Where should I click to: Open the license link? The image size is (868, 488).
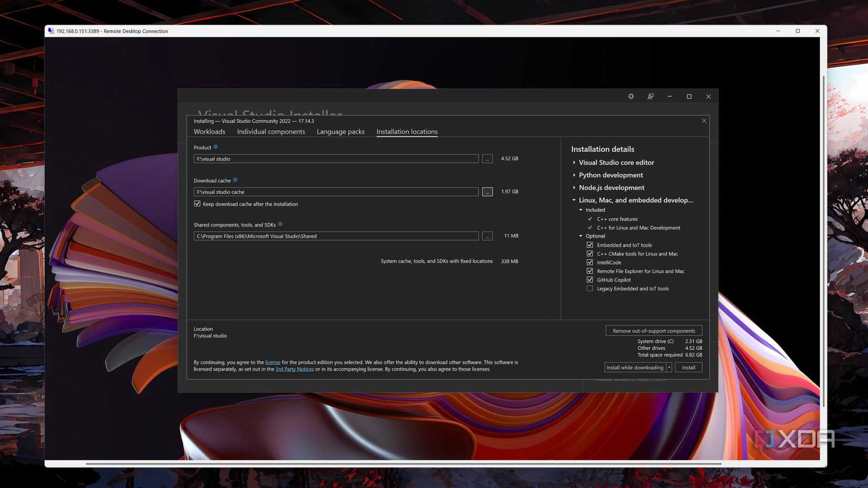273,362
